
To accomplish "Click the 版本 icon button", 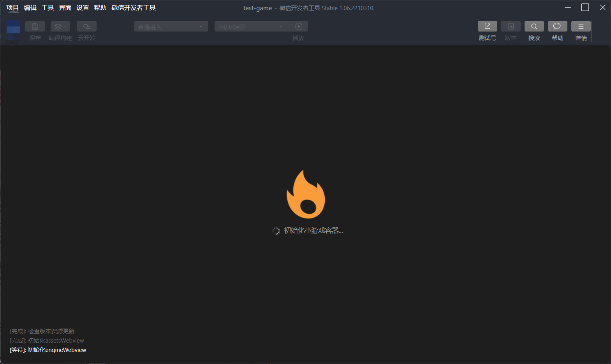I will 511,26.
